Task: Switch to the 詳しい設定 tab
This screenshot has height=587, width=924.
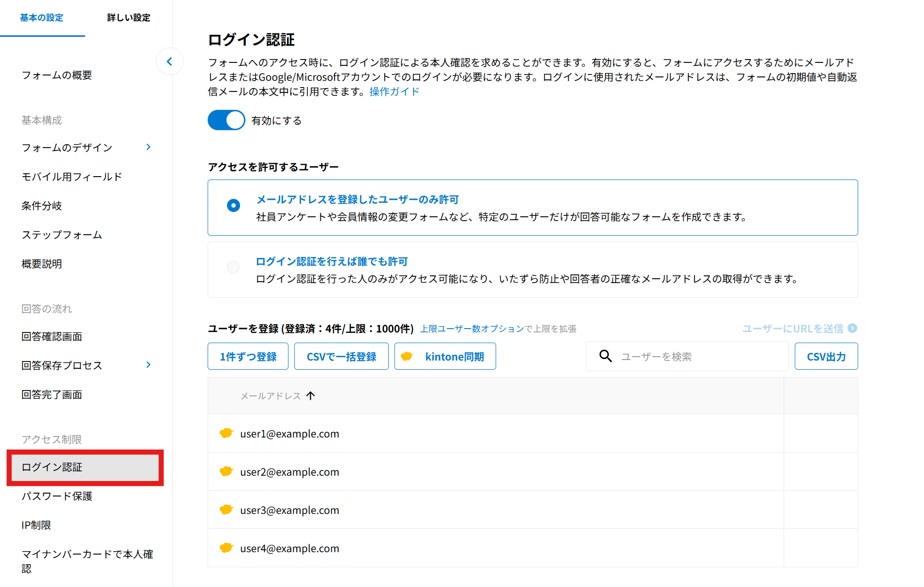Action: 128,18
